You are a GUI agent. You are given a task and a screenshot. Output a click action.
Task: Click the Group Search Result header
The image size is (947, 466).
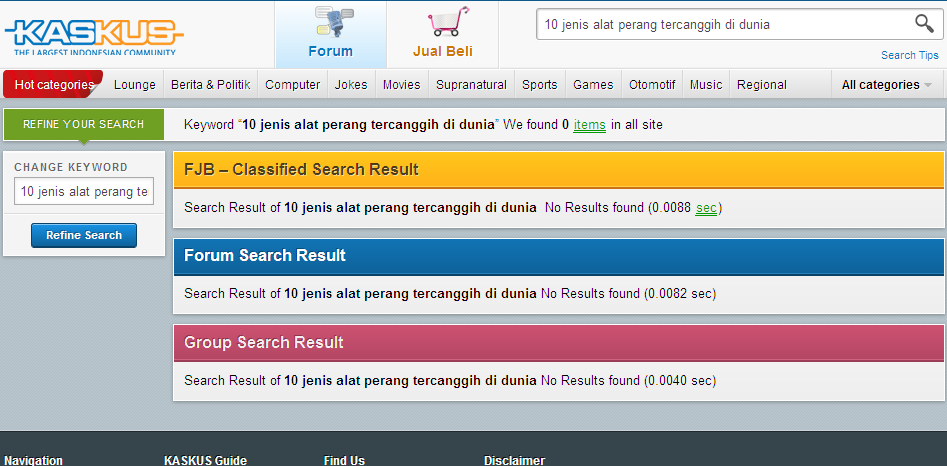coord(559,342)
